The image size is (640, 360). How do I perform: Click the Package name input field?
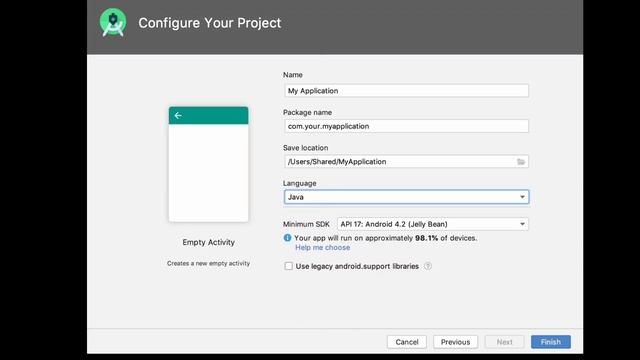point(406,126)
